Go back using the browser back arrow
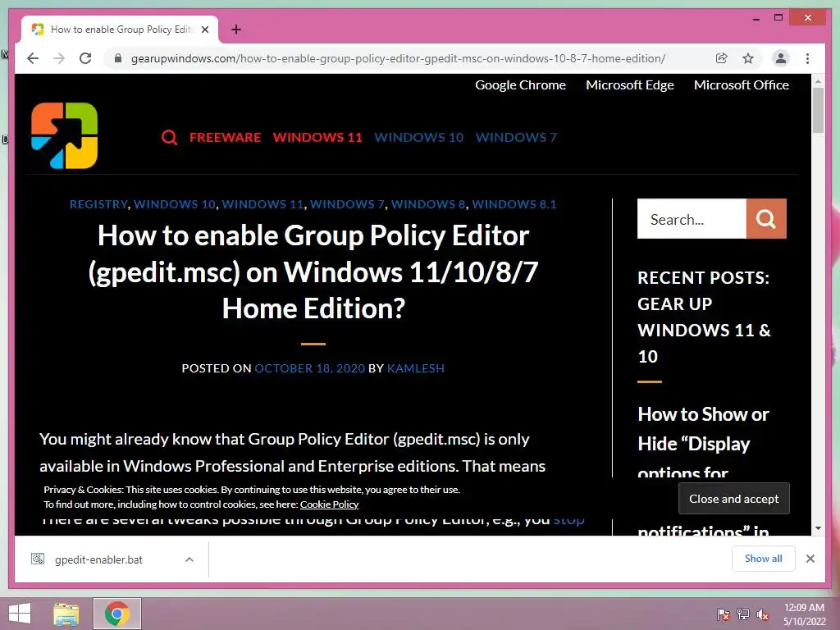Screen dimensions: 840x630 click(x=33, y=58)
